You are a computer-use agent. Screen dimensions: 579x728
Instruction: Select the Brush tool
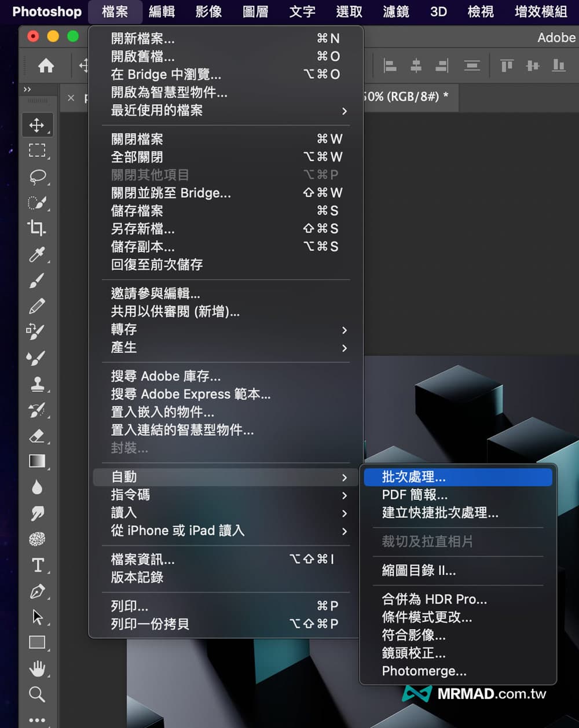pos(37,281)
